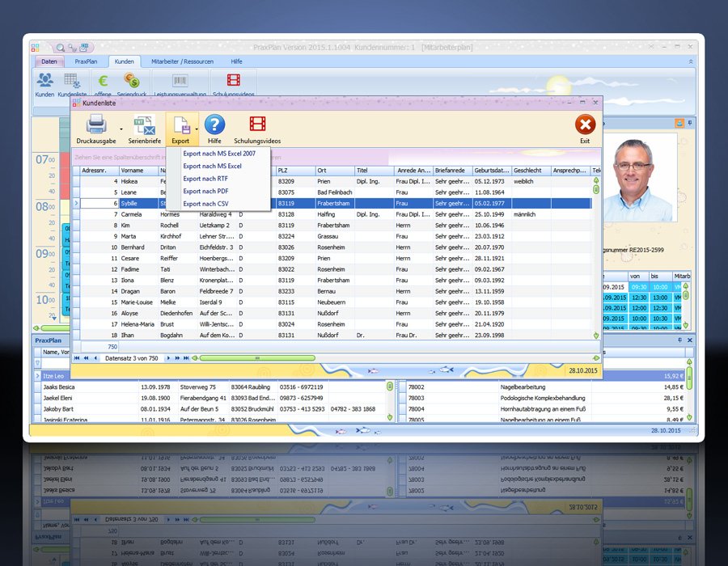Screen dimensions: 728x566
Task: Select the Jaaks Besica row
Action: point(211,387)
